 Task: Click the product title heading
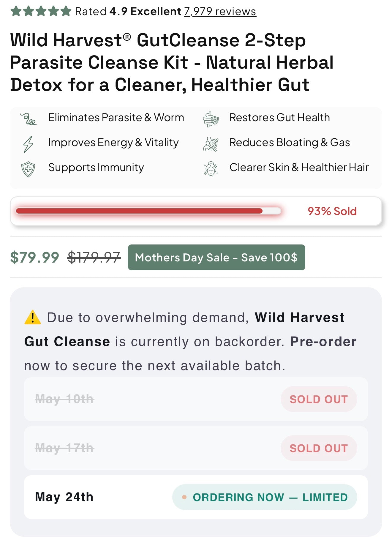172,62
